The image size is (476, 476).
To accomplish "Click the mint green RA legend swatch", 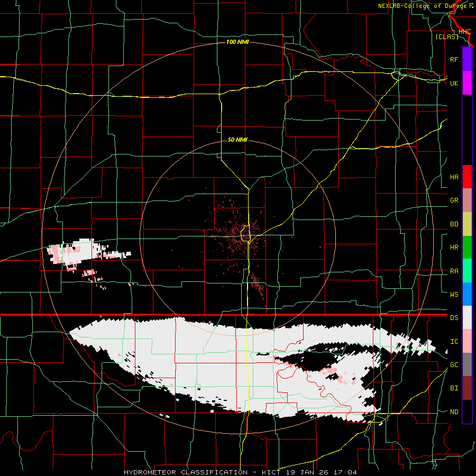I will [x=467, y=271].
